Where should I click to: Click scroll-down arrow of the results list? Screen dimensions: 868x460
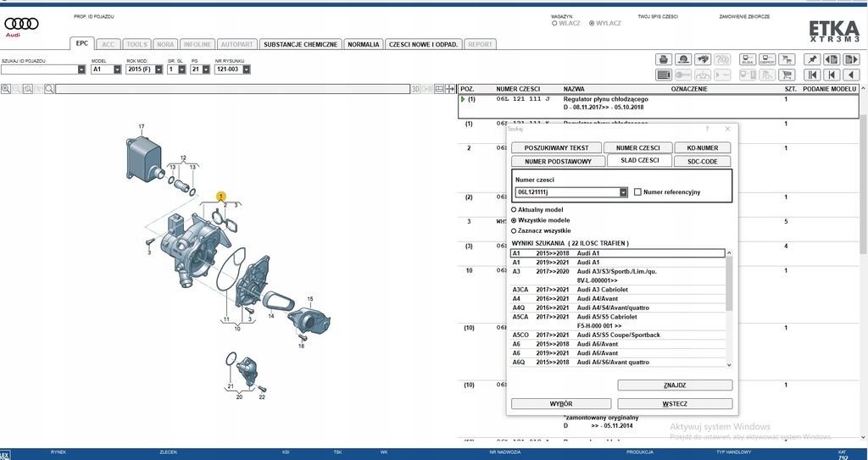(728, 364)
